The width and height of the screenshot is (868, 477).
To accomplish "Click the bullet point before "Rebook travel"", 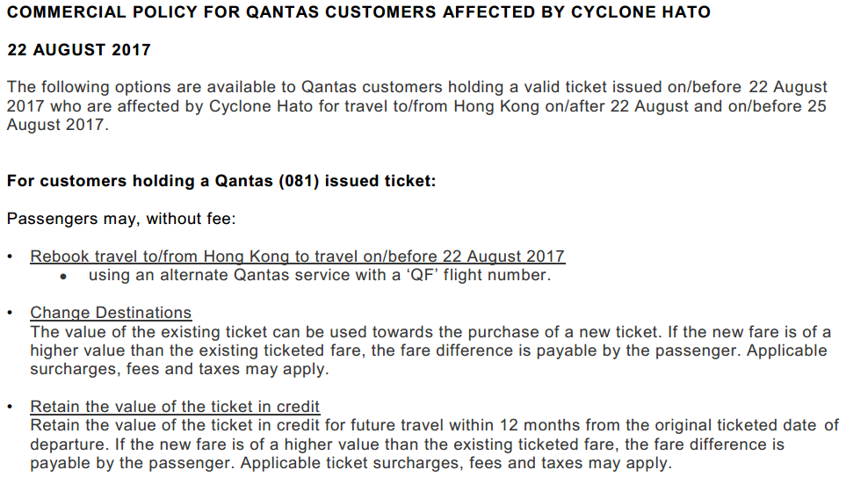I will [x=10, y=257].
